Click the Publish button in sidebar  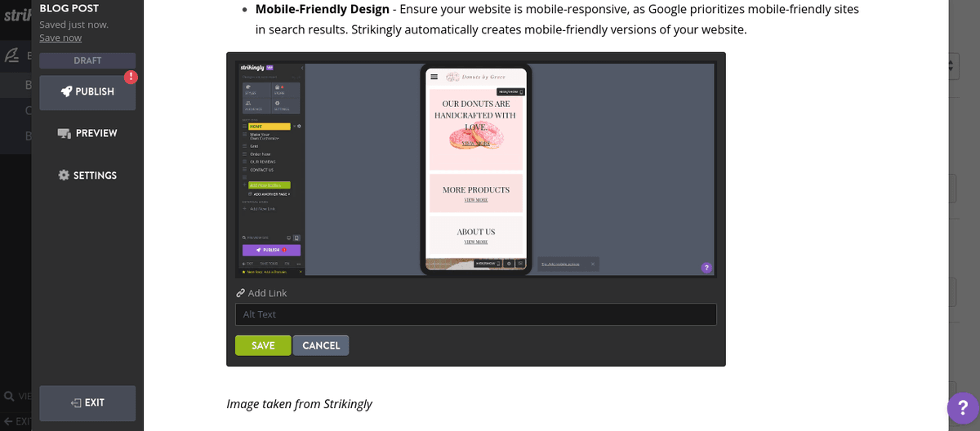pos(87,92)
